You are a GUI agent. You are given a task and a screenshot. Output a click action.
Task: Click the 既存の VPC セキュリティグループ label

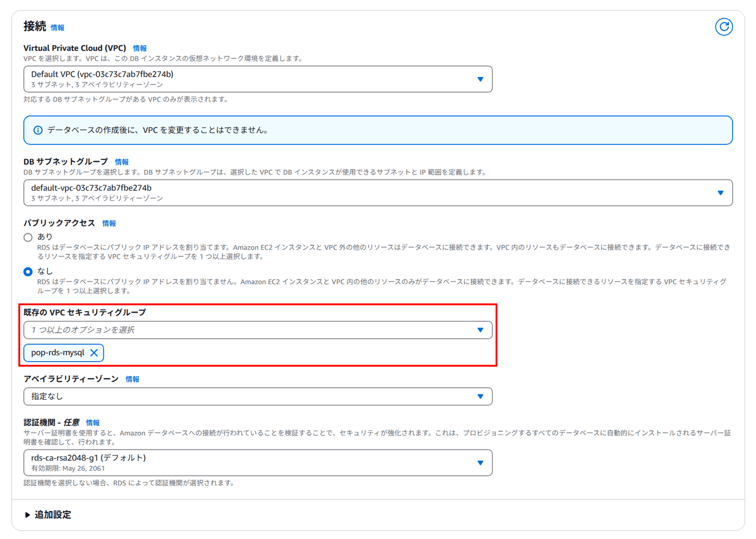85,312
